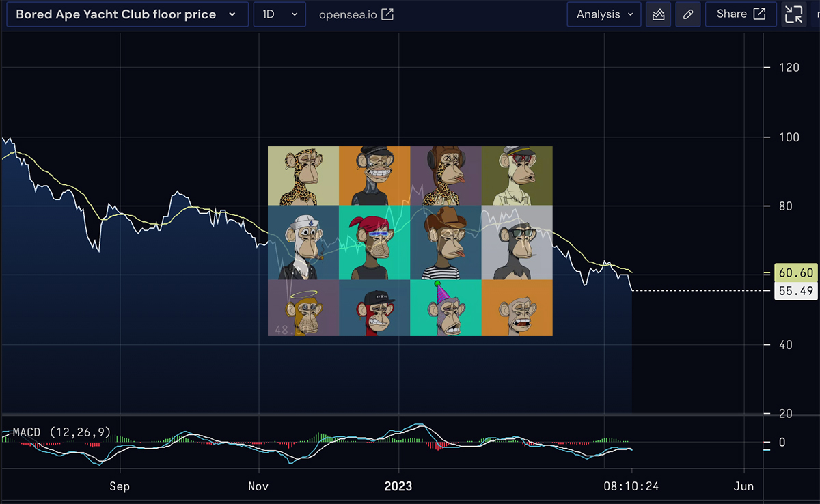This screenshot has height=504, width=820.
Task: Click the Jun label on time axis
Action: pyautogui.click(x=744, y=486)
